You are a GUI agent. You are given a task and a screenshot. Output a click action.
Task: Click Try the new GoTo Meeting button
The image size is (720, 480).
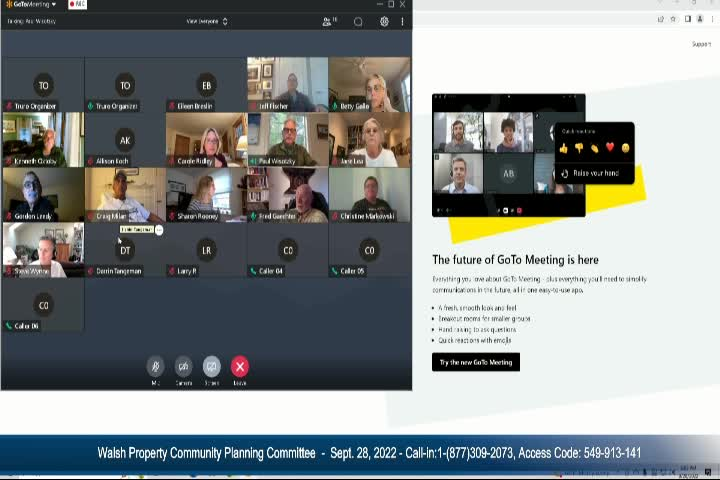476,362
